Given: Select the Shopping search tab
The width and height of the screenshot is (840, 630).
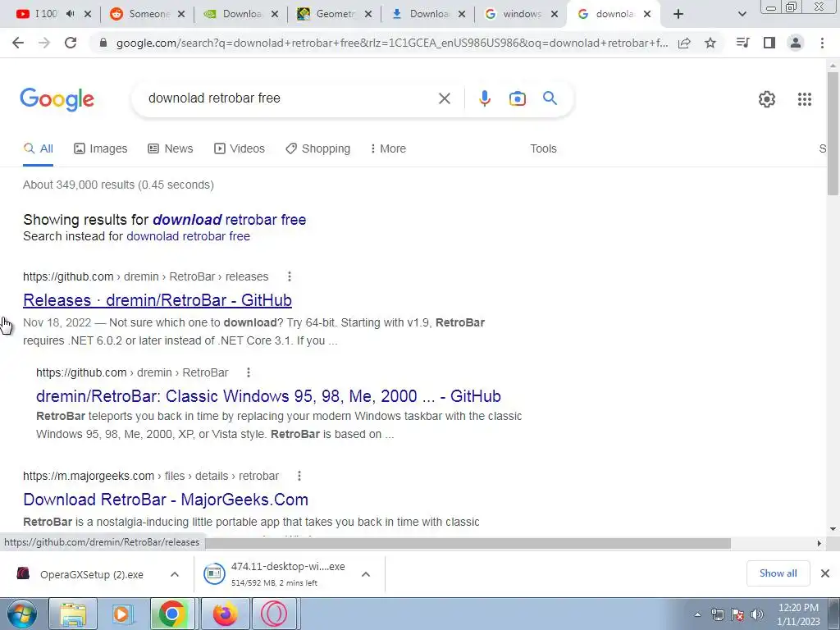Looking at the screenshot, I should click(x=317, y=148).
